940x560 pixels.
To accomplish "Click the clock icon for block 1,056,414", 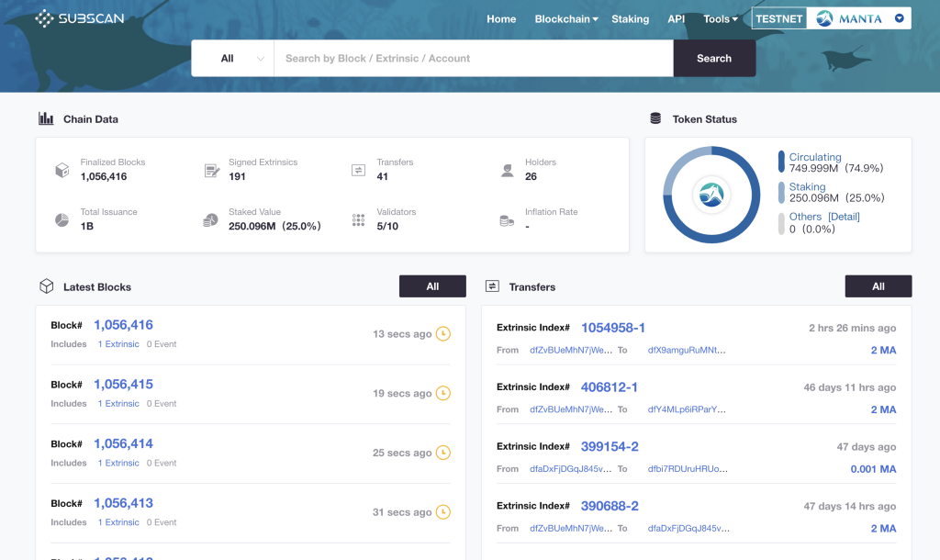I will point(443,452).
